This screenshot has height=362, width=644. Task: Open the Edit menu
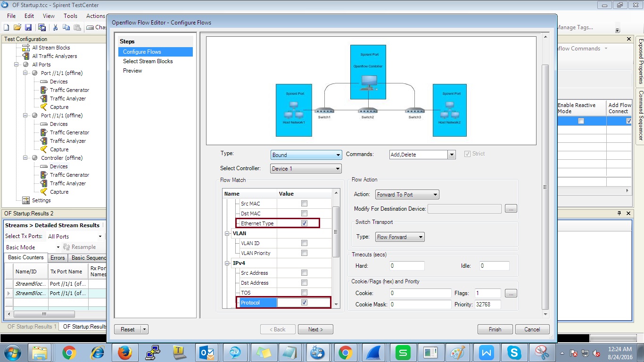point(29,16)
